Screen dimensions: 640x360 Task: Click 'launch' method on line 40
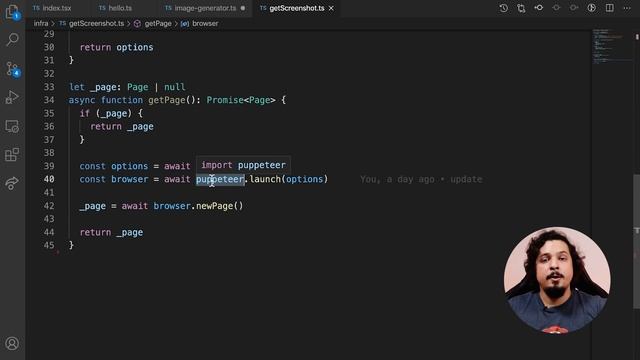coord(265,179)
